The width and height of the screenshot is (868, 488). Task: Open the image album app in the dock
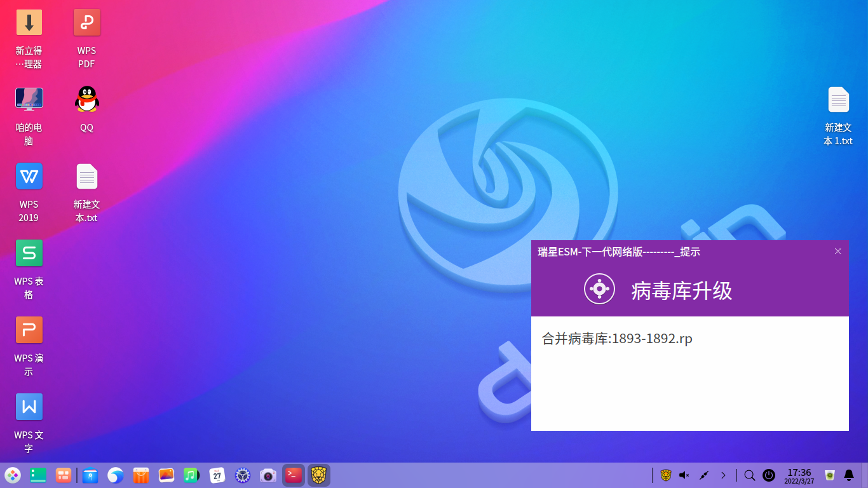click(x=166, y=475)
